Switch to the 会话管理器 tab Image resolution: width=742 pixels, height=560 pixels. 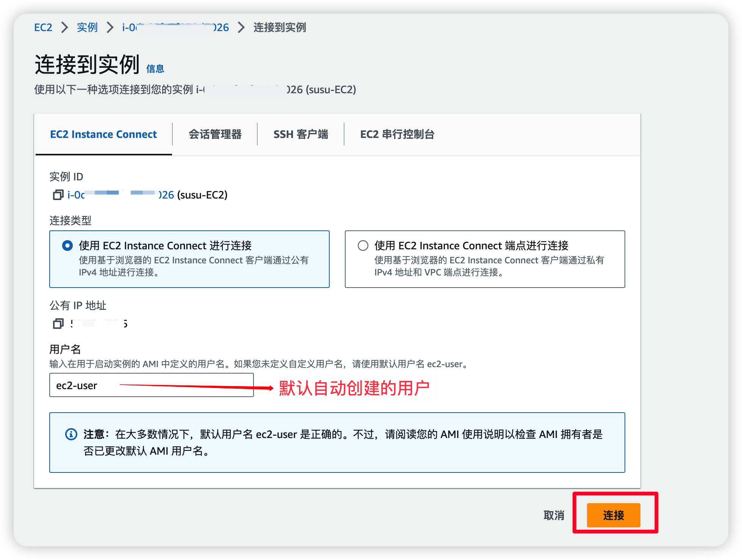coord(215,134)
